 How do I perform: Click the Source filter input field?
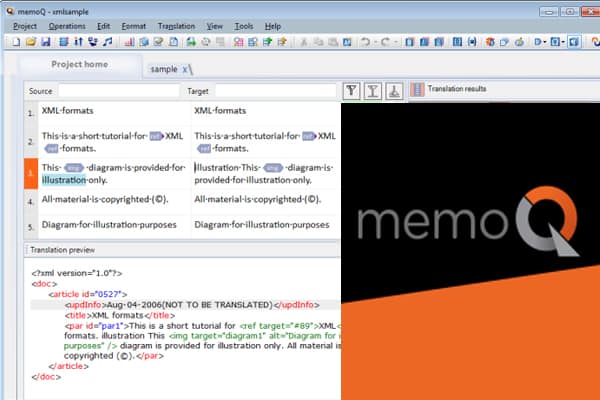click(x=118, y=91)
